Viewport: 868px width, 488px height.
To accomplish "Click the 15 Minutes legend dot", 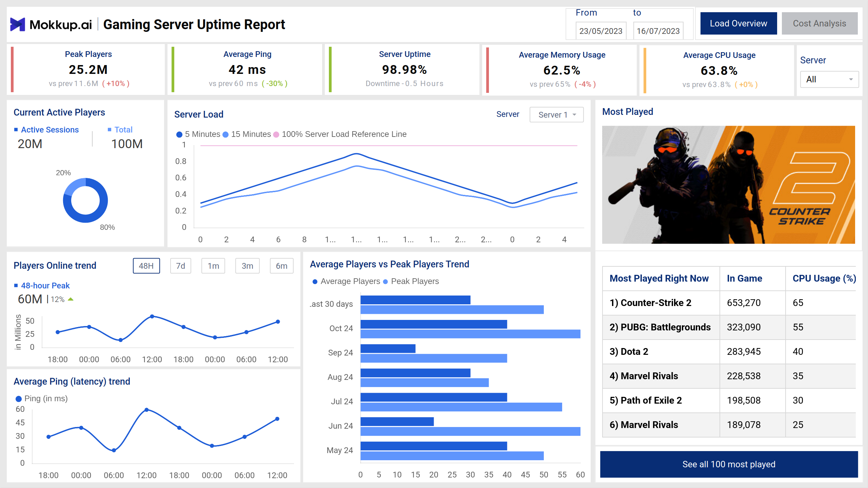I will tap(225, 135).
